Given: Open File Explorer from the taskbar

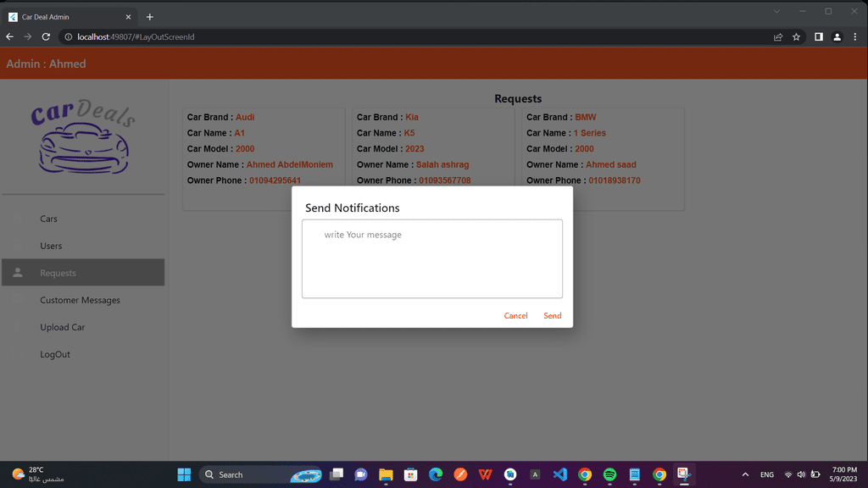Looking at the screenshot, I should point(386,474).
